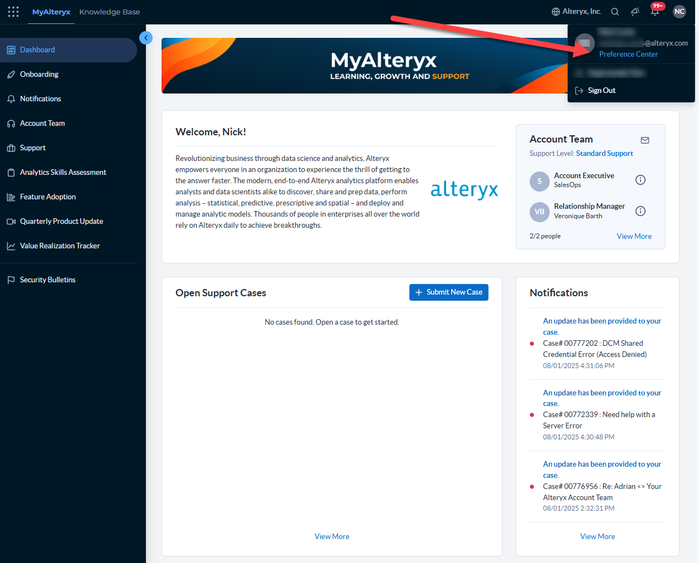This screenshot has height=563, width=699.
Task: Click the Quarterly Product Update video icon
Action: (x=11, y=222)
